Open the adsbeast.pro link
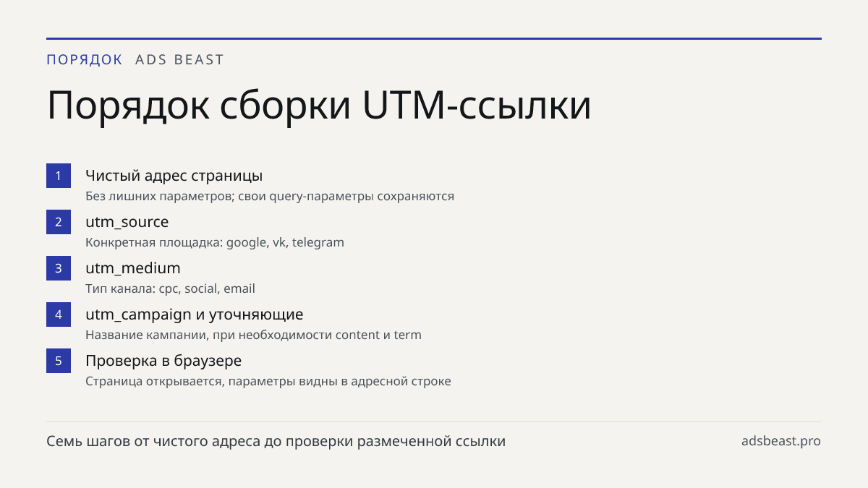The height and width of the screenshot is (488, 868). (x=781, y=441)
